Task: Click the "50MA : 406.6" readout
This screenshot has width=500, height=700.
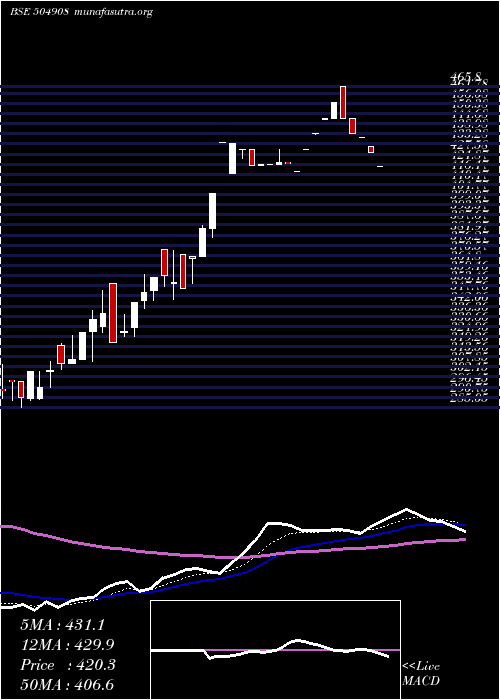Action: 68,684
